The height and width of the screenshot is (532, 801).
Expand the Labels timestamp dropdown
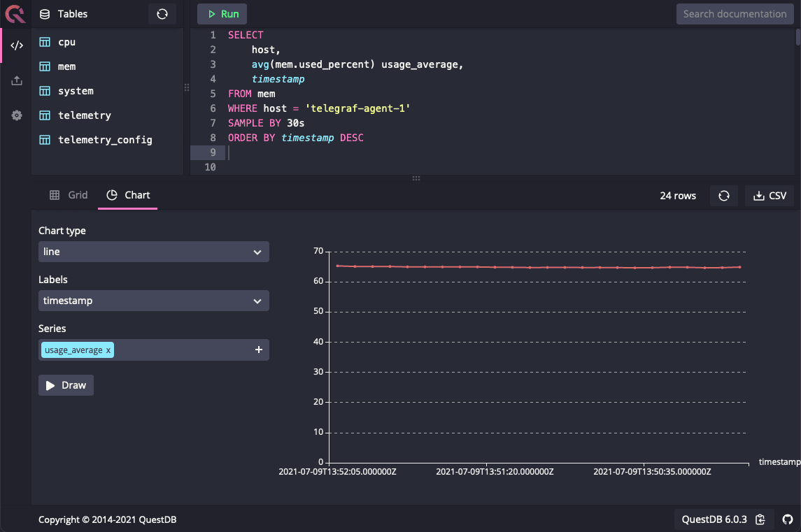click(153, 301)
